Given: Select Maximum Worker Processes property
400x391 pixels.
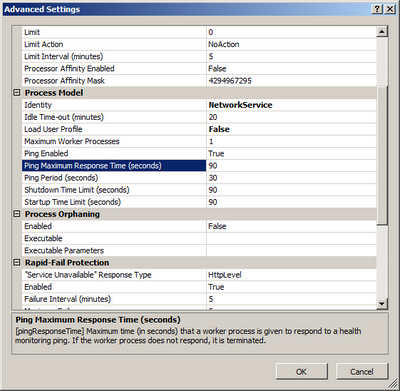Looking at the screenshot, I should [114, 141].
